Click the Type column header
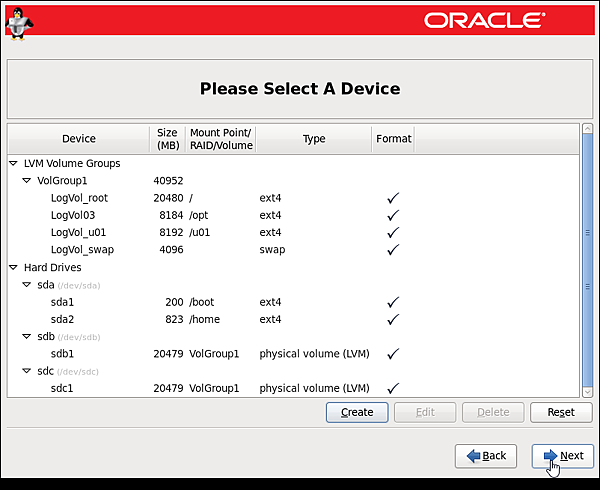The height and width of the screenshot is (490, 600). 314,139
